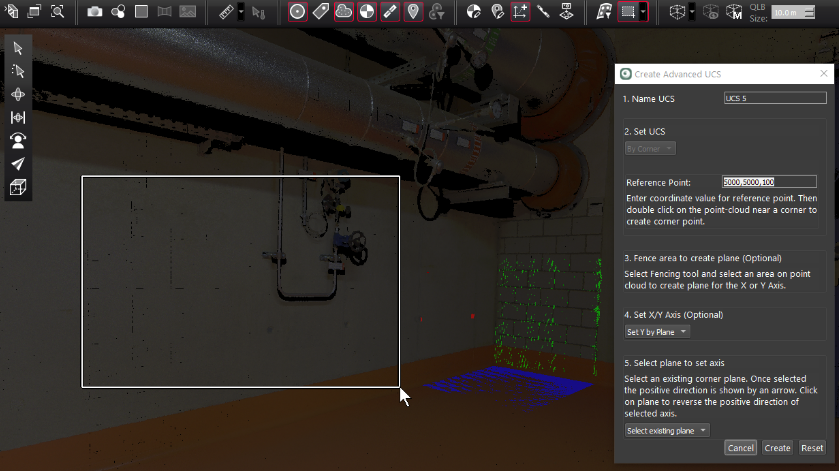Select the measurement ruler tool
Viewport: 839px width, 471px height.
(x=226, y=12)
